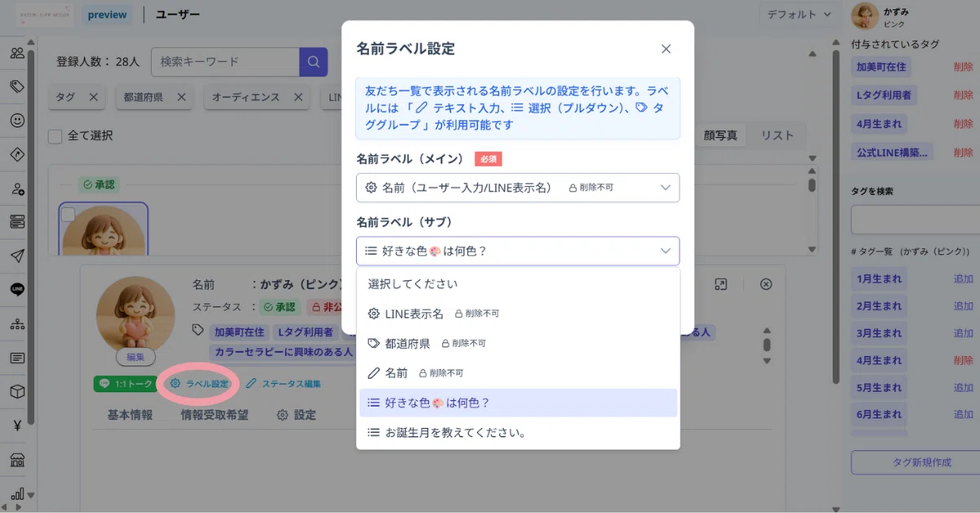The height and width of the screenshot is (513, 980).
Task: Collapse the 名前ラベル（サブ） dropdown
Action: pos(518,251)
